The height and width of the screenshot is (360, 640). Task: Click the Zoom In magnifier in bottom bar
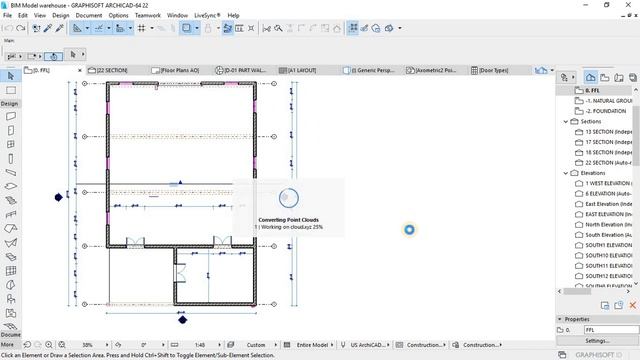point(49,345)
